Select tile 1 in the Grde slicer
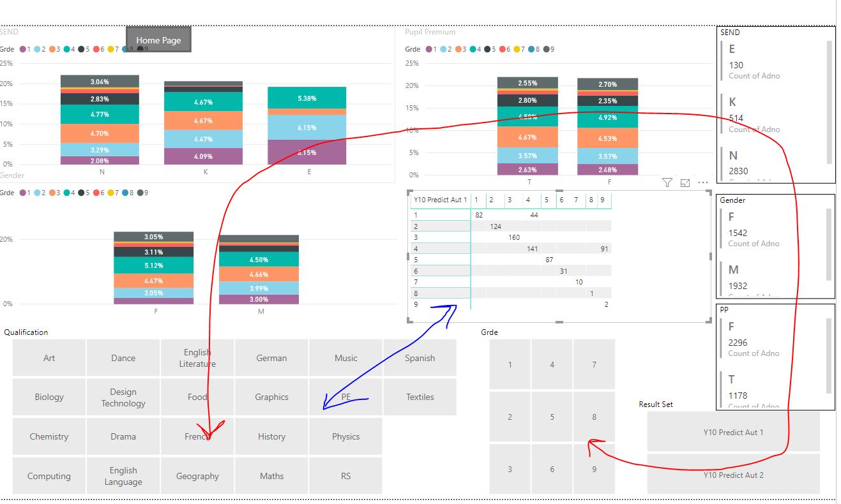The height and width of the screenshot is (504, 841). pos(510,364)
